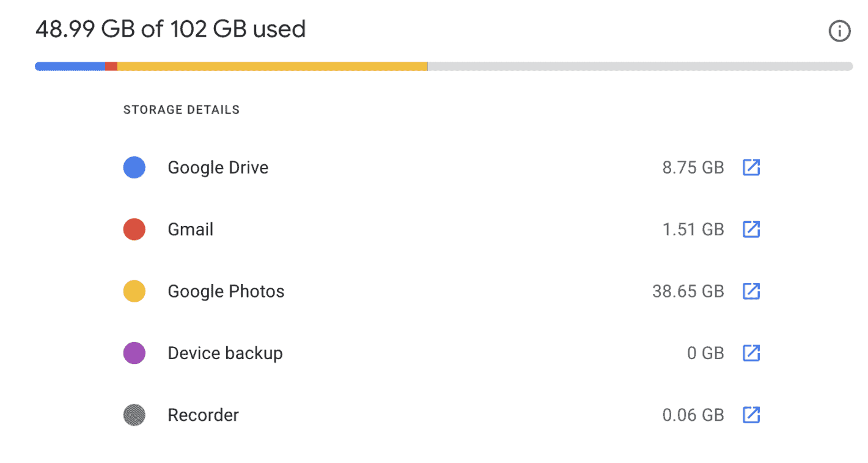Click the yellow Google Photos color dot
868x463 pixels.
point(134,291)
